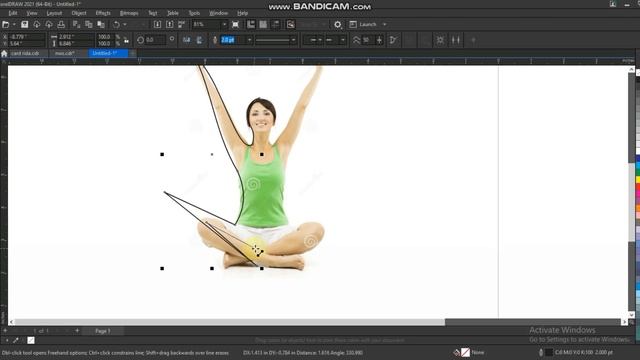640x360 pixels.
Task: Toggle the Show grid icon
Action: tap(263, 24)
